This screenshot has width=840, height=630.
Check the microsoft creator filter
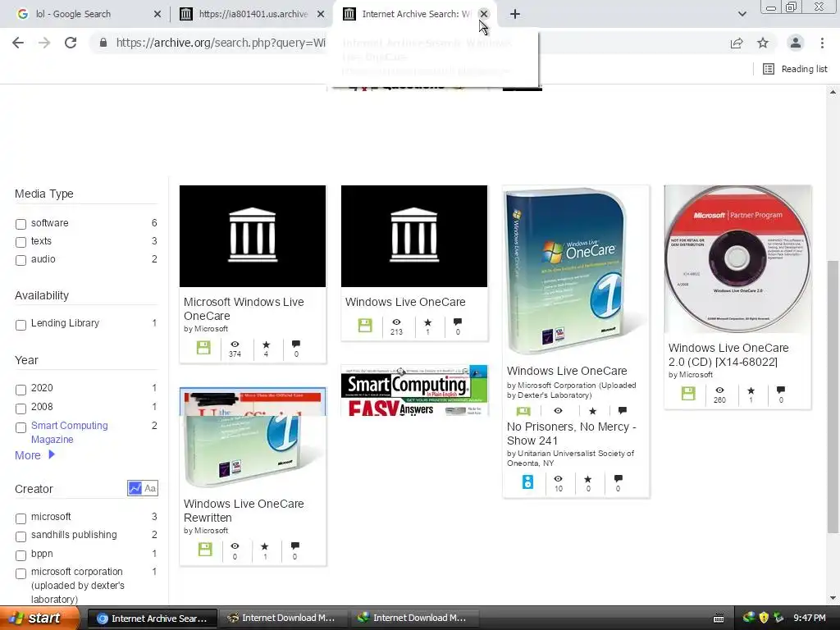(x=21, y=518)
